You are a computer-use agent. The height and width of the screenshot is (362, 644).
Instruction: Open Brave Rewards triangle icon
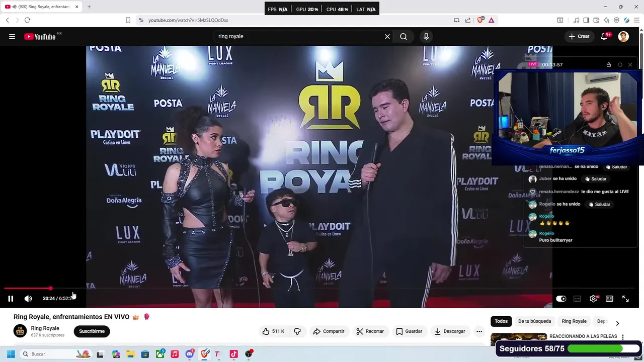click(x=492, y=20)
